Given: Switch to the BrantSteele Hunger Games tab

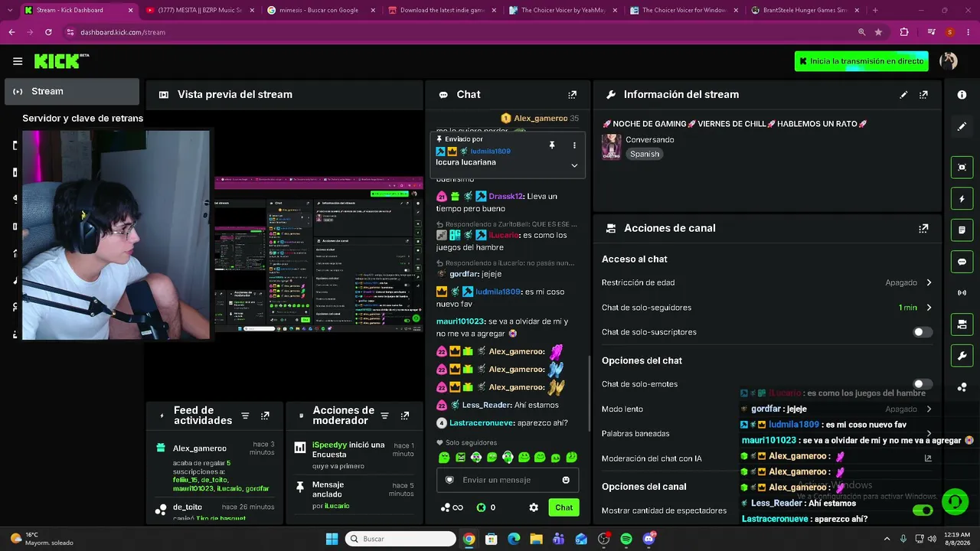Looking at the screenshot, I should (804, 10).
